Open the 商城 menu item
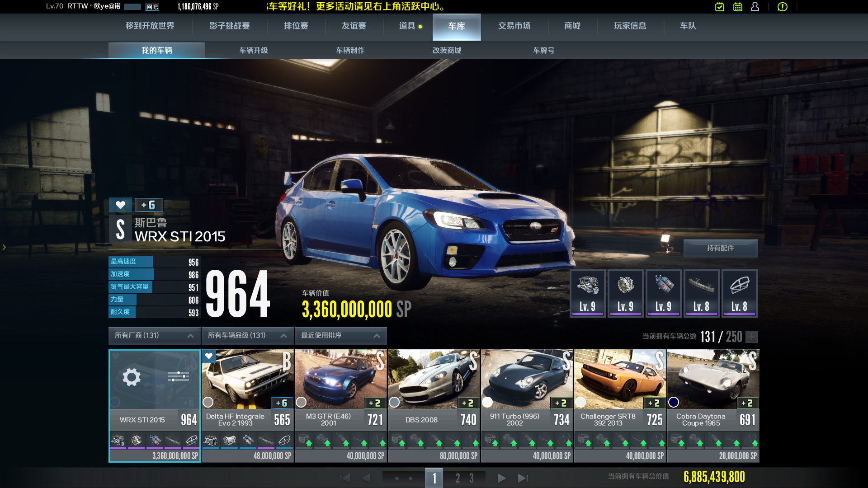The image size is (868, 488). coord(572,26)
